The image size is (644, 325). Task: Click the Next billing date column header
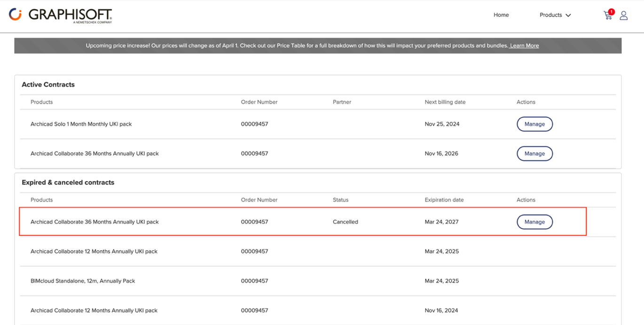pos(445,102)
